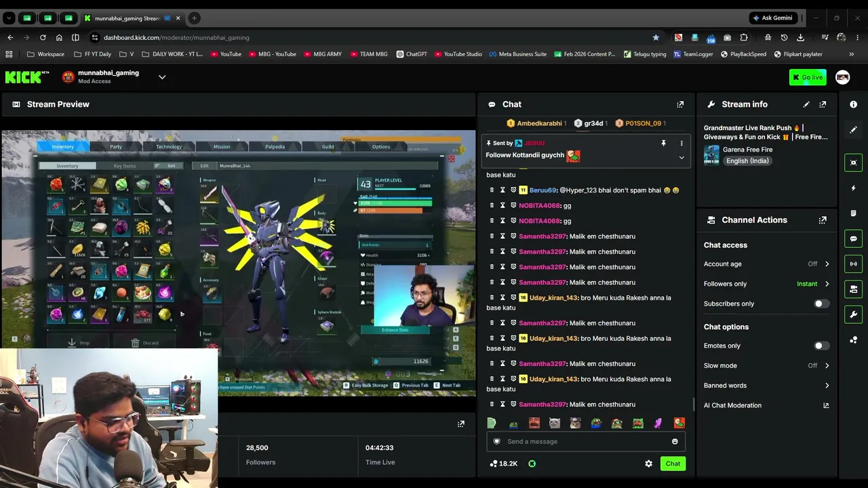Open the browser Extensions puzzle icon
Screen dimensions: 868x488
744,37
